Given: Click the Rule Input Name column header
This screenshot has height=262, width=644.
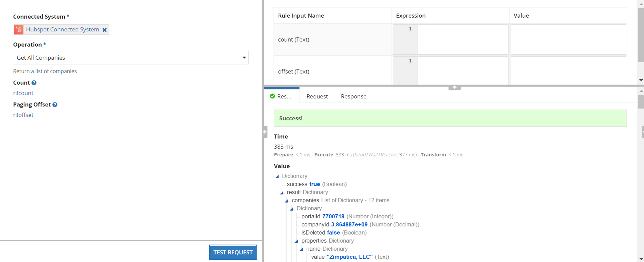Looking at the screenshot, I should (301, 16).
